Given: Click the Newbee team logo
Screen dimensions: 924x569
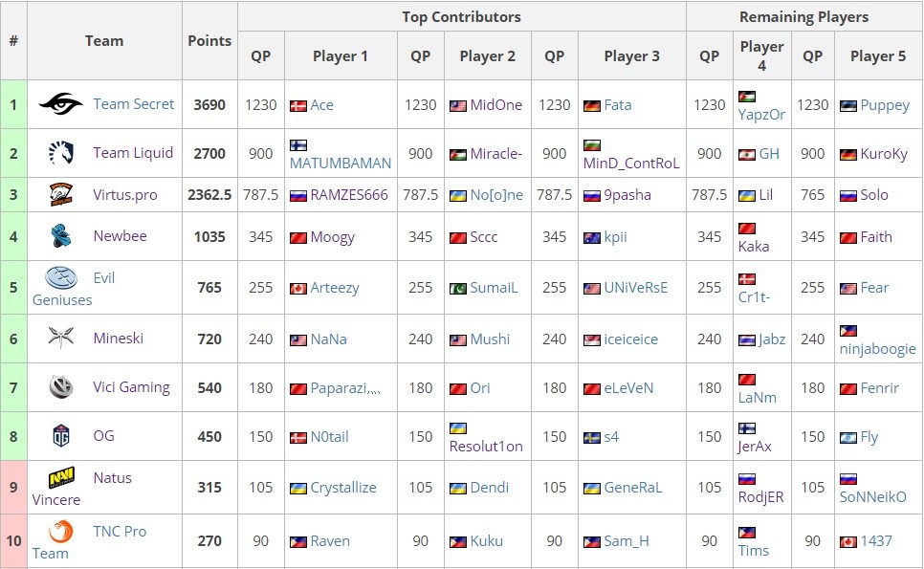Looking at the screenshot, I should pos(61,236).
